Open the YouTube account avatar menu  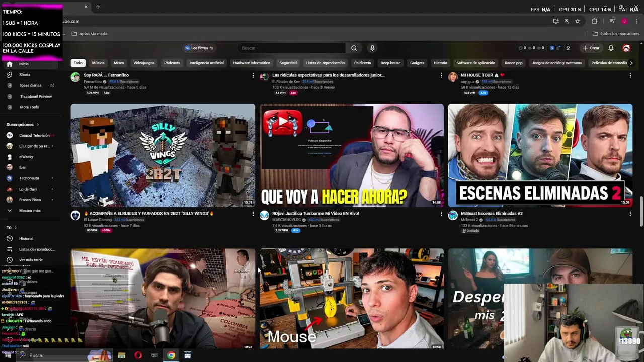click(x=626, y=48)
